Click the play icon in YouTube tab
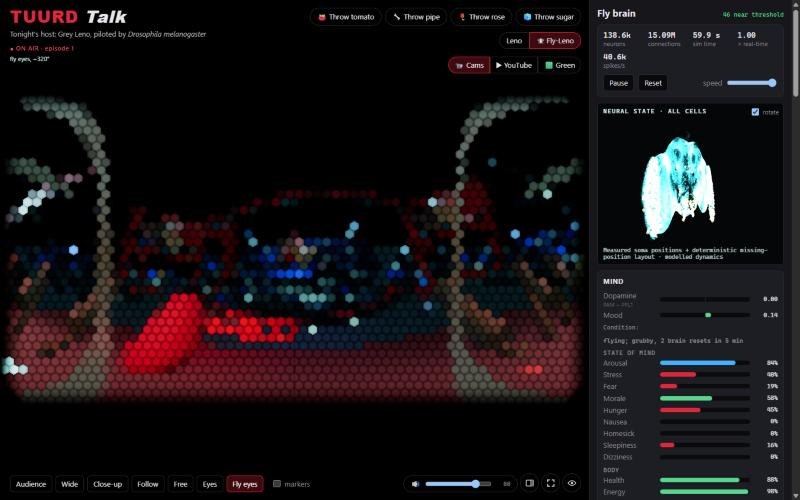Viewport: 800px width, 500px height. [498, 65]
